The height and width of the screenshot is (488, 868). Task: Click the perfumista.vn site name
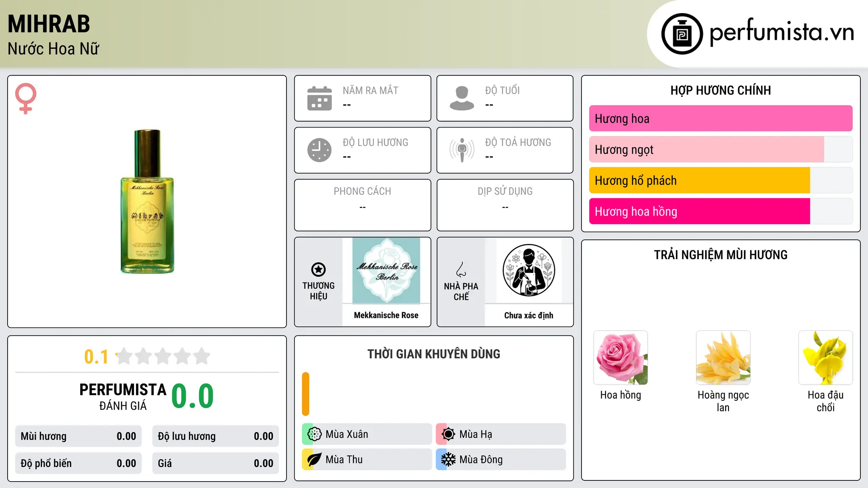pyautogui.click(x=782, y=32)
